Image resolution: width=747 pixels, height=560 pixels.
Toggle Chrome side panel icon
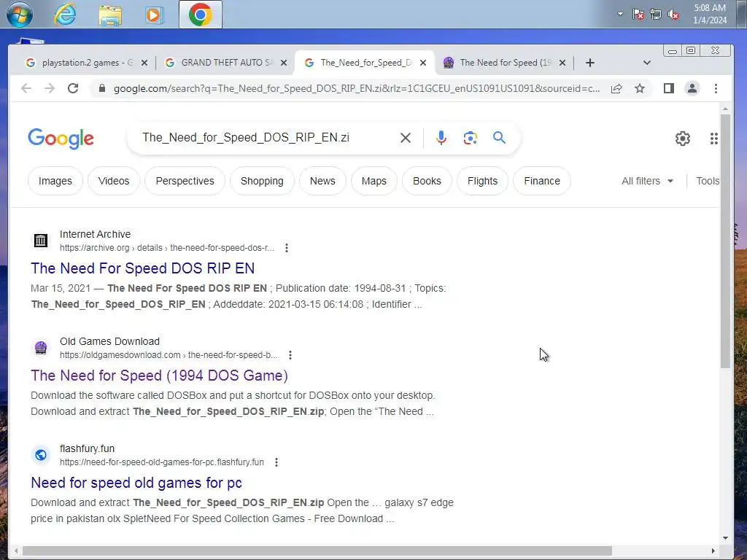coord(668,88)
